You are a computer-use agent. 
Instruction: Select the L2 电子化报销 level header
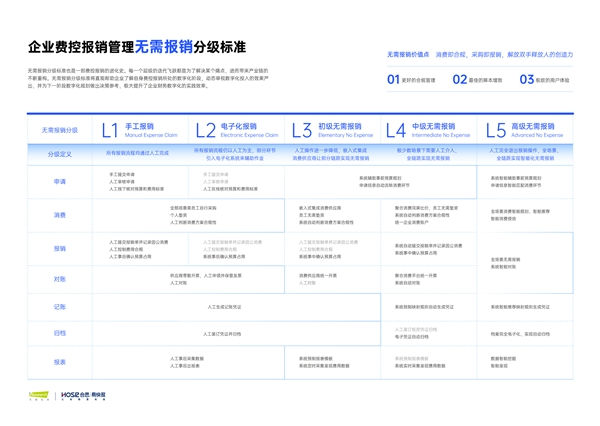click(235, 130)
